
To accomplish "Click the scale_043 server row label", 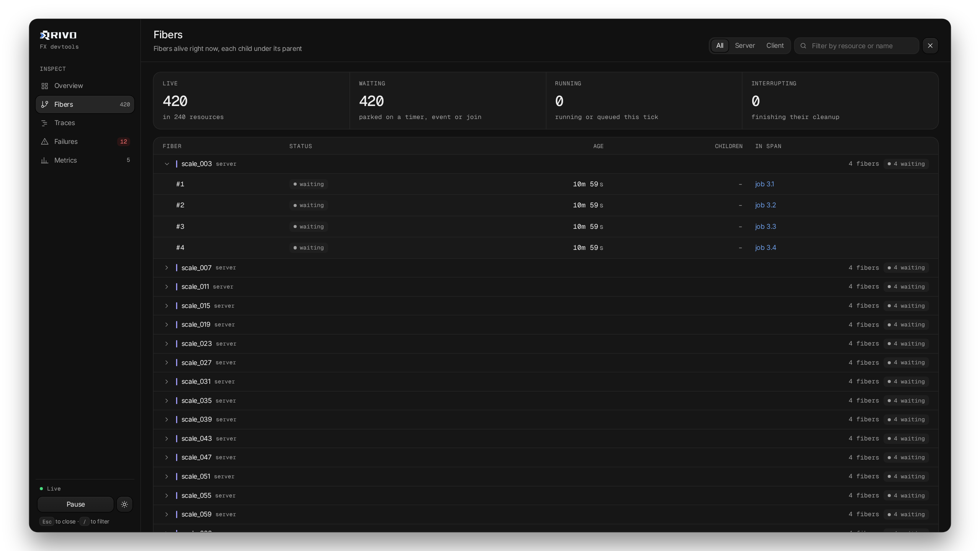I will coord(209,439).
